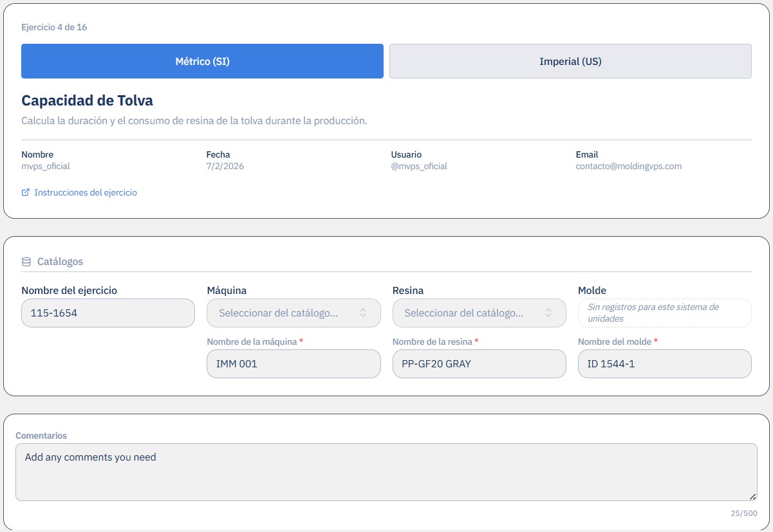Open the Máquina catalog dropdown
The width and height of the screenshot is (773, 532).
coord(293,313)
